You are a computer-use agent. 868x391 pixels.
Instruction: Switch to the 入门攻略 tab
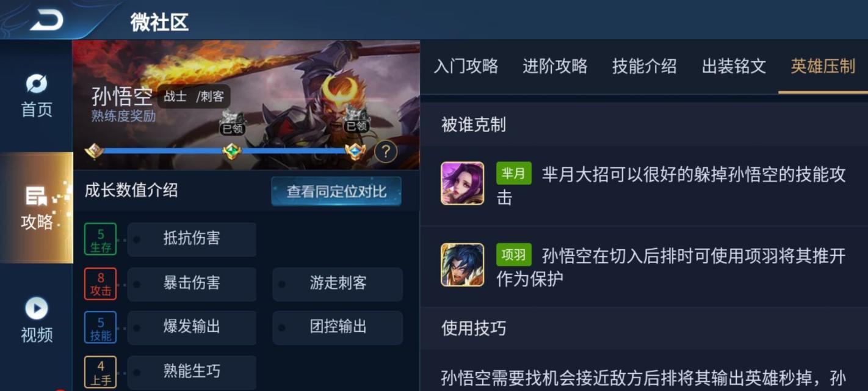tap(466, 66)
